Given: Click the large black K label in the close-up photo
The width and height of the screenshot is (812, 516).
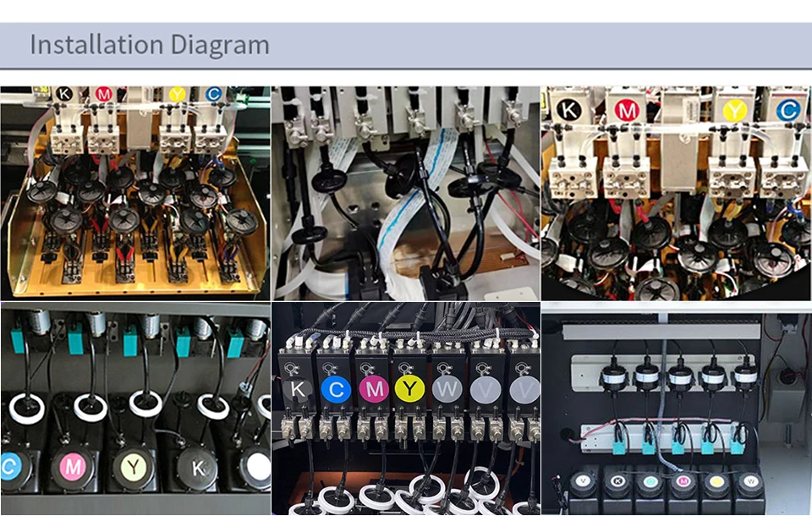Looking at the screenshot, I should 568,110.
